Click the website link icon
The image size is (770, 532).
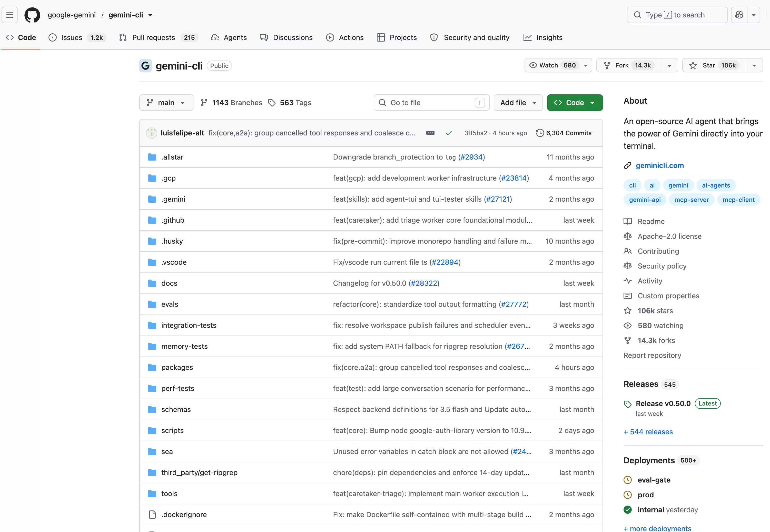tap(627, 166)
